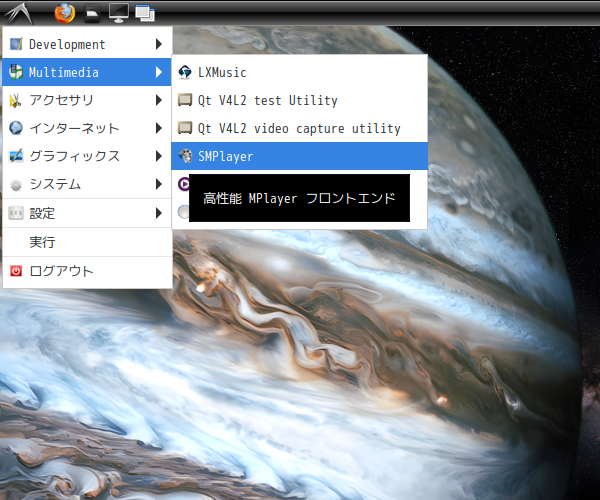The image size is (600, 500).
Task: Click the 高性能 MPlayer フロントエンド tooltip
Action: tap(299, 198)
